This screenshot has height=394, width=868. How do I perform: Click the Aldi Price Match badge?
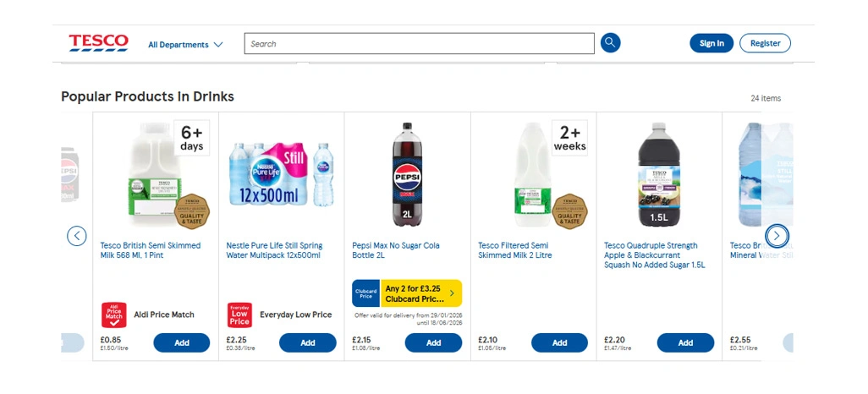coord(114,315)
